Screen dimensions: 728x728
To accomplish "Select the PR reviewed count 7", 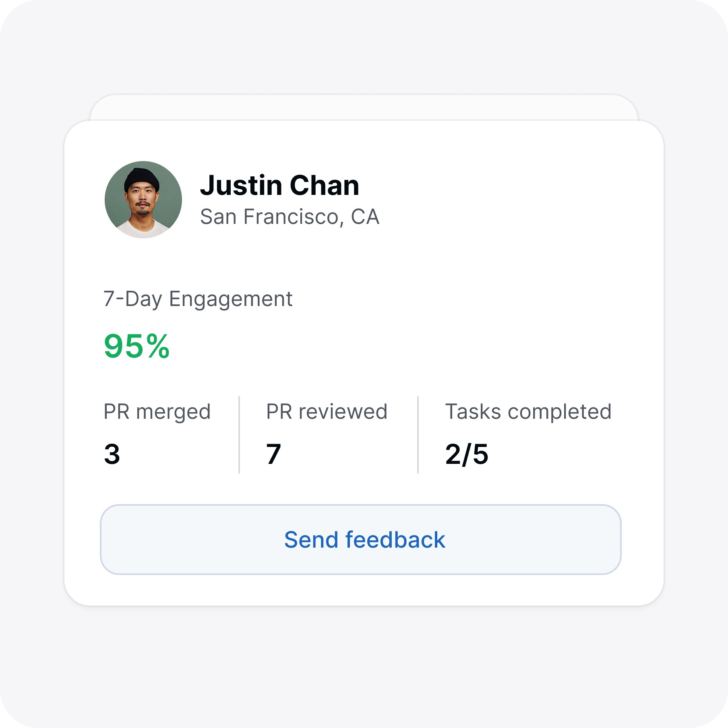I will [x=273, y=454].
